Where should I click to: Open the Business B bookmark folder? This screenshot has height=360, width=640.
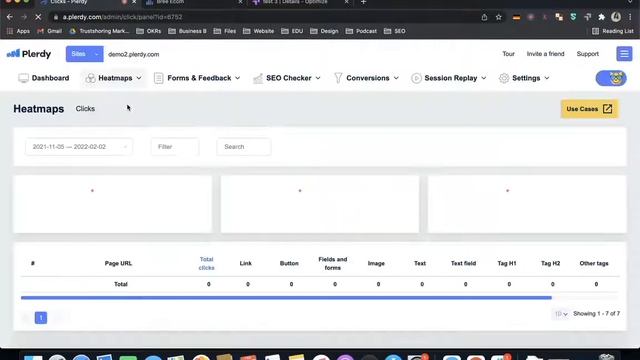pos(187,31)
